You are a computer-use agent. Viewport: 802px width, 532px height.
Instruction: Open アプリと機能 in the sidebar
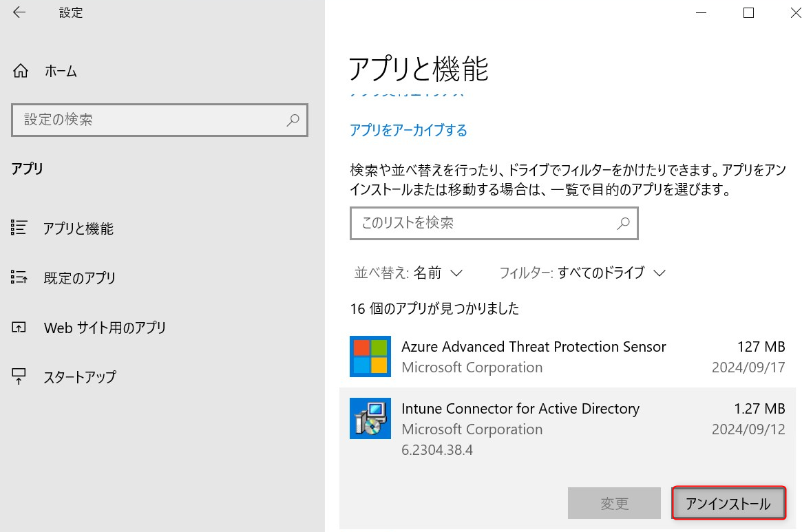click(x=78, y=228)
